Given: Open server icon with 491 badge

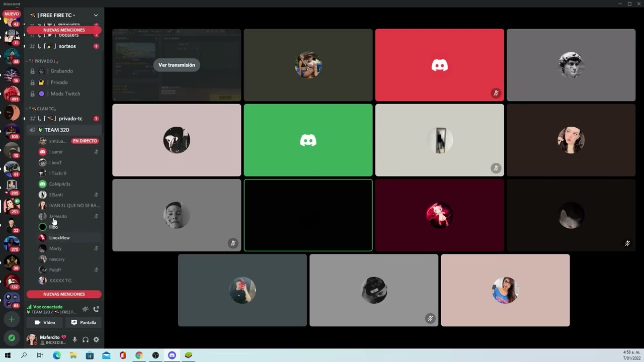Looking at the screenshot, I should coord(12,94).
